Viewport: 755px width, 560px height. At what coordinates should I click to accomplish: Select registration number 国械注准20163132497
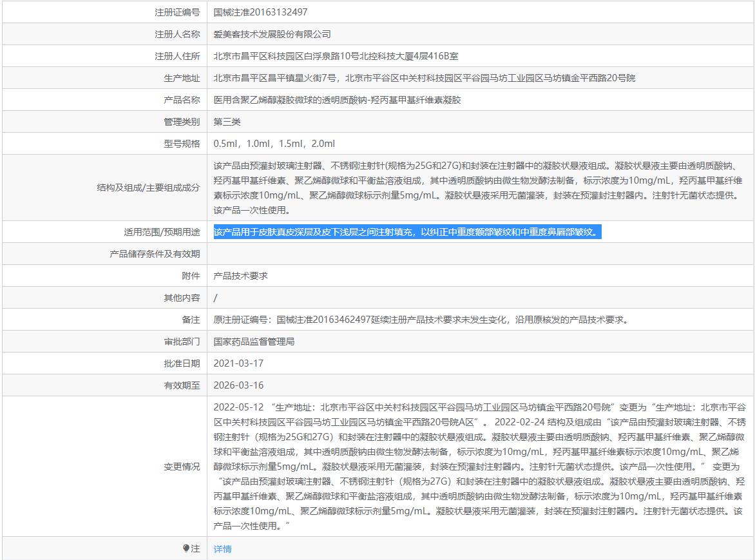pos(260,12)
